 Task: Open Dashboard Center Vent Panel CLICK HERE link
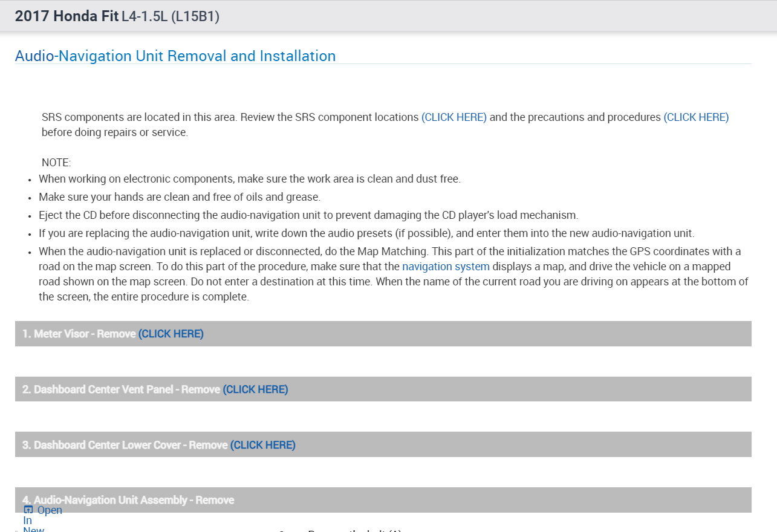tap(255, 389)
